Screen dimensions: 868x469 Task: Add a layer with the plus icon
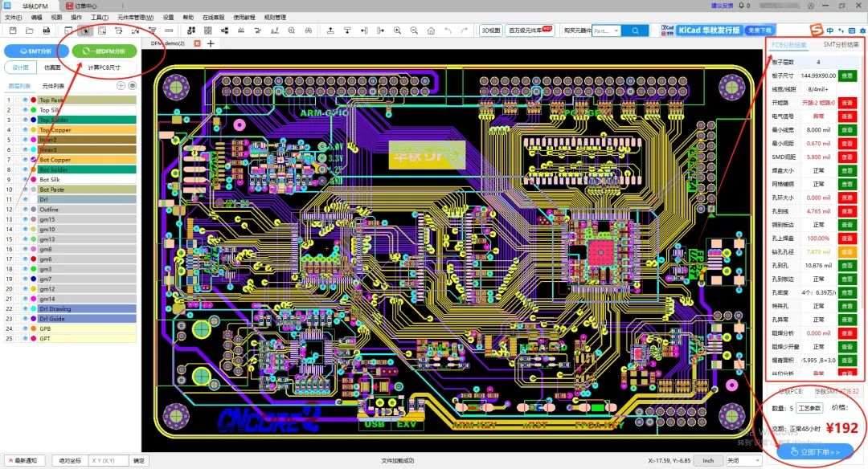click(121, 86)
